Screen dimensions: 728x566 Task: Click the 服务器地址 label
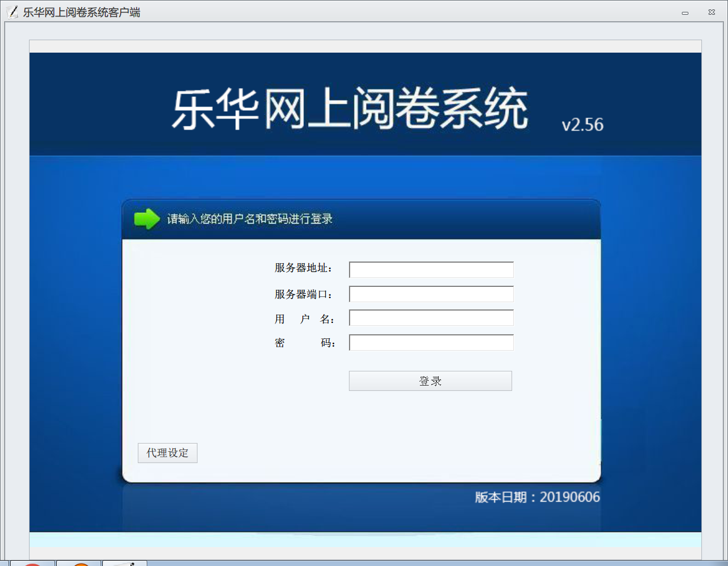point(303,269)
